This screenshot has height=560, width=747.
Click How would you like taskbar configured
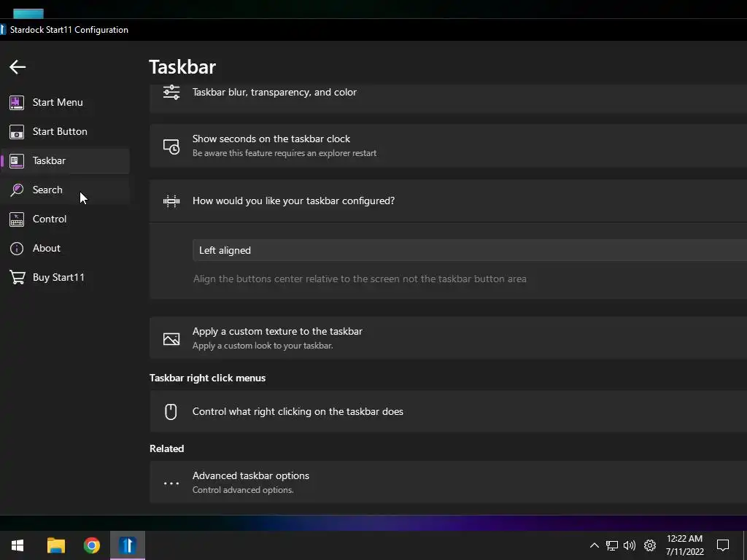pyautogui.click(x=448, y=201)
